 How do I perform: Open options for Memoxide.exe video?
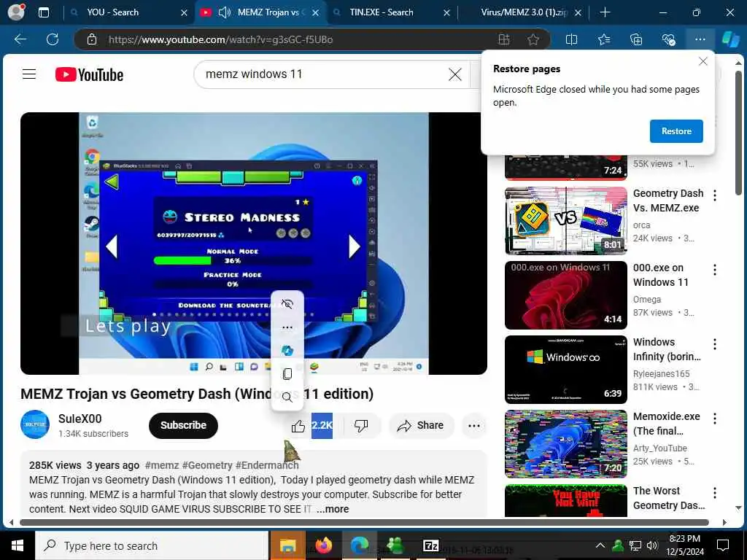tap(715, 419)
